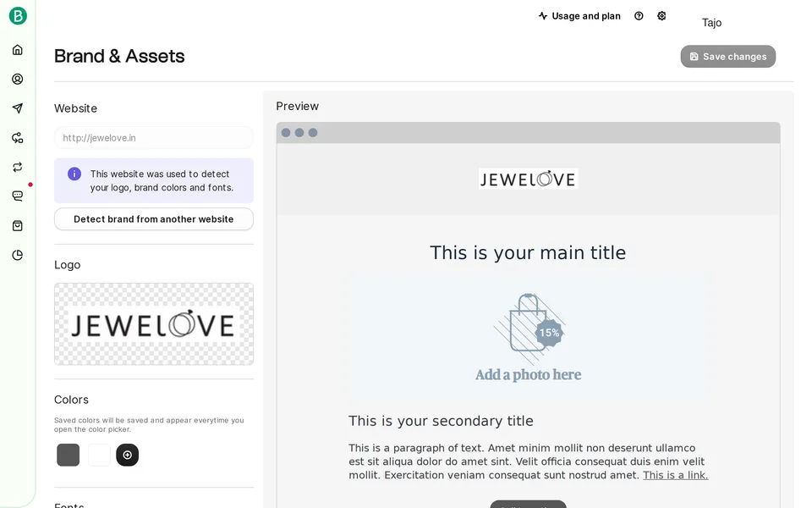Open the Brevo logo home

18,16
